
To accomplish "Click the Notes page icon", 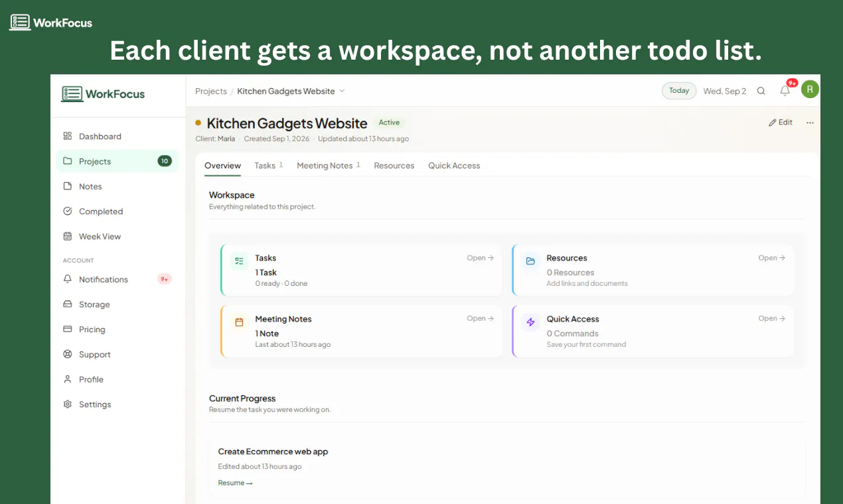I will (x=67, y=186).
